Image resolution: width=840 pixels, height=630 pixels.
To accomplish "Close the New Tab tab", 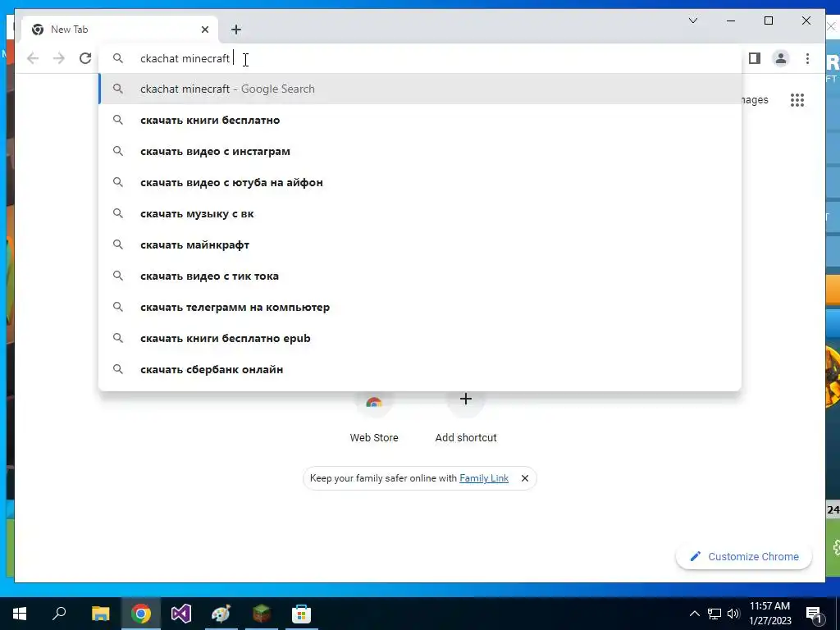I will [204, 30].
